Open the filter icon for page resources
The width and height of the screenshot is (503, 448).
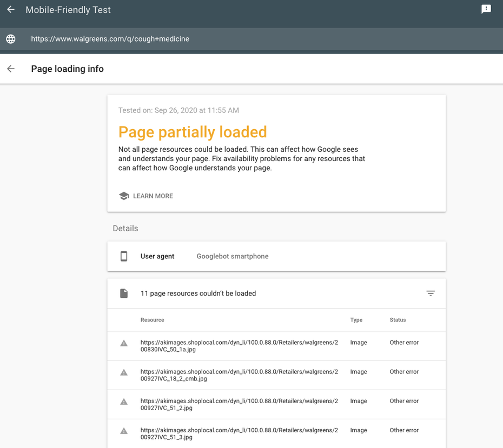[x=431, y=293]
